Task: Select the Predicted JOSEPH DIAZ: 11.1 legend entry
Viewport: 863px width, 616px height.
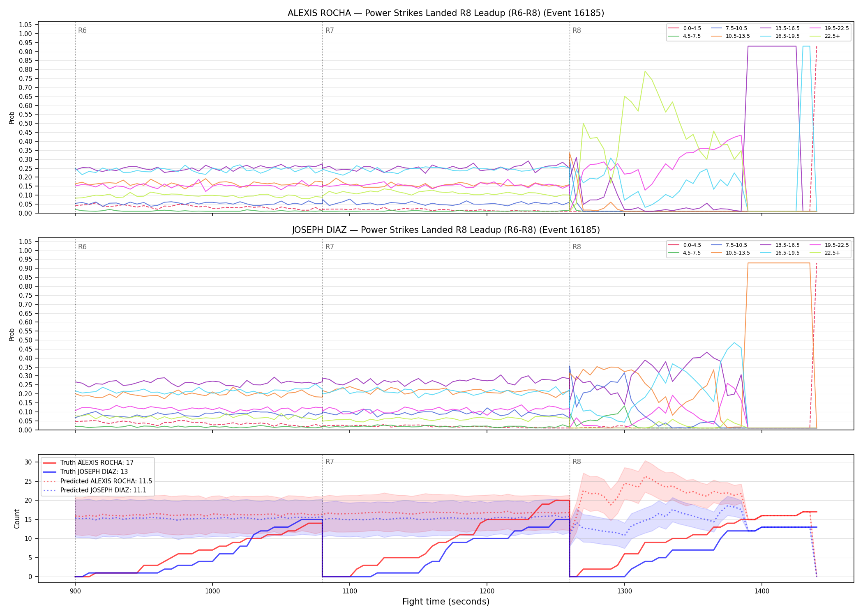Action: coord(95,490)
